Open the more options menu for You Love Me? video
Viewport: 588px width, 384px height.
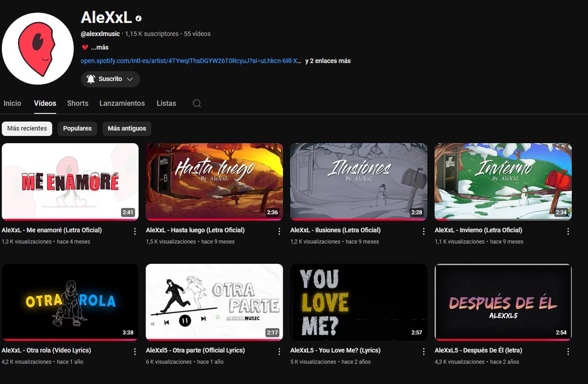(424, 352)
